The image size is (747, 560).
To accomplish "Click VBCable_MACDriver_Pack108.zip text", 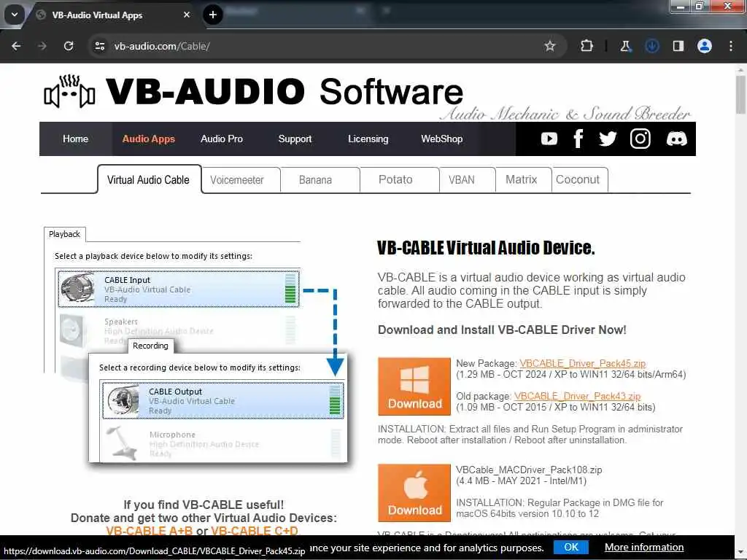I will [x=529, y=470].
